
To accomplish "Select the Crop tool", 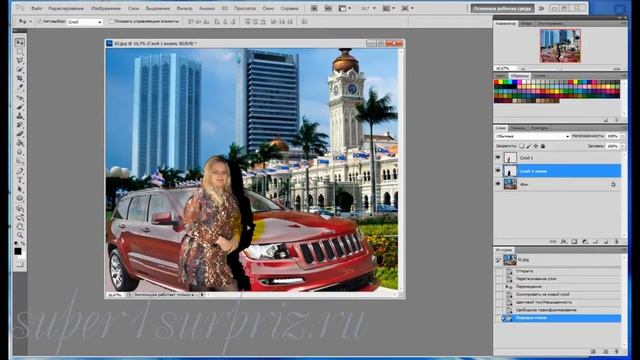I will (20, 78).
